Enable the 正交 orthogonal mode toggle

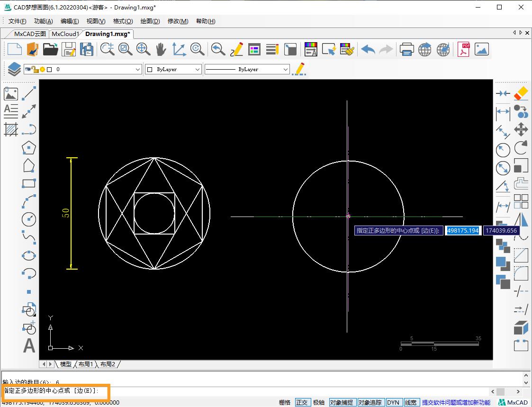tap(303, 402)
